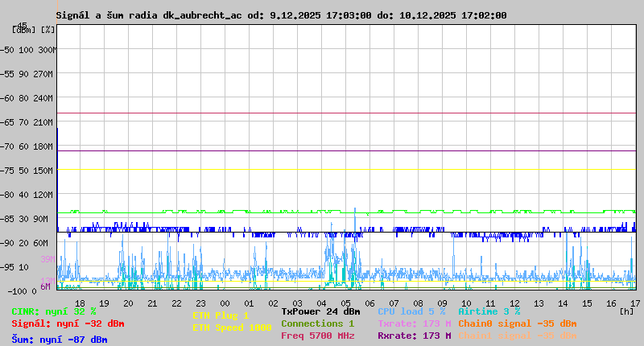Click the '6M' rate label near the axis bottom
644x346 pixels.
click(x=45, y=286)
